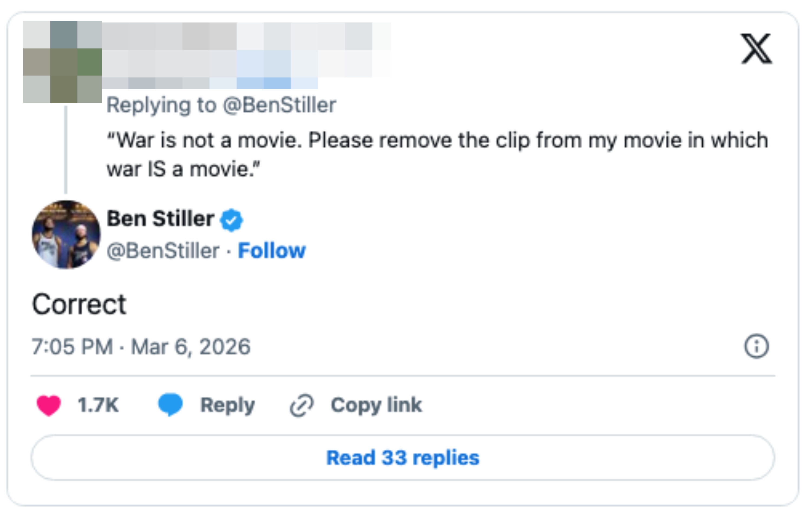Click the Ben Stiller display name
This screenshot has height=516, width=812.
point(161,219)
